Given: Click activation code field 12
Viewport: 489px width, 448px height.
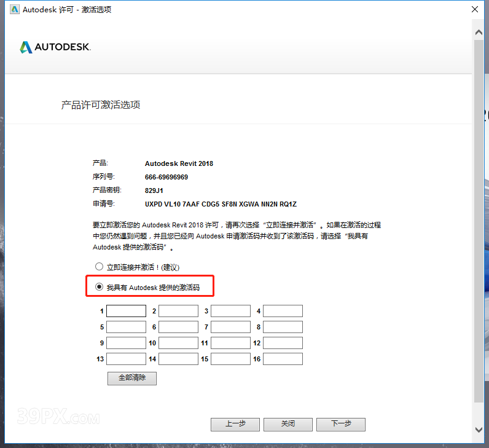Looking at the screenshot, I should pyautogui.click(x=283, y=343).
